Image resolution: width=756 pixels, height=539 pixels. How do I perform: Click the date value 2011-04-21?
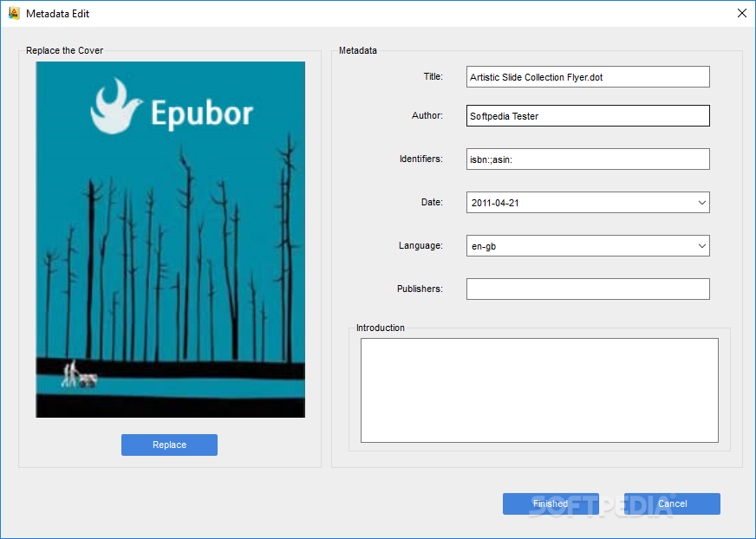495,203
